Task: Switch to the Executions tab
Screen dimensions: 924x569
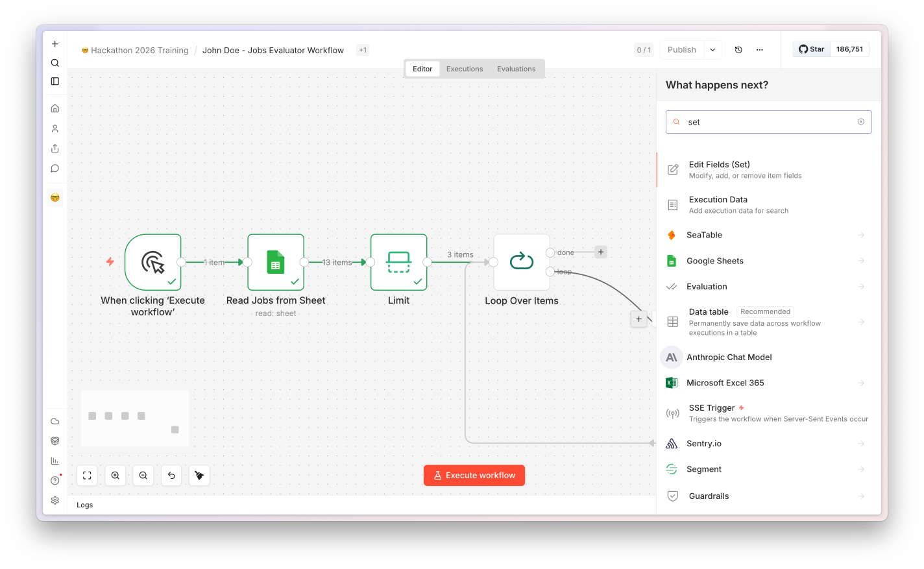Action: (465, 69)
